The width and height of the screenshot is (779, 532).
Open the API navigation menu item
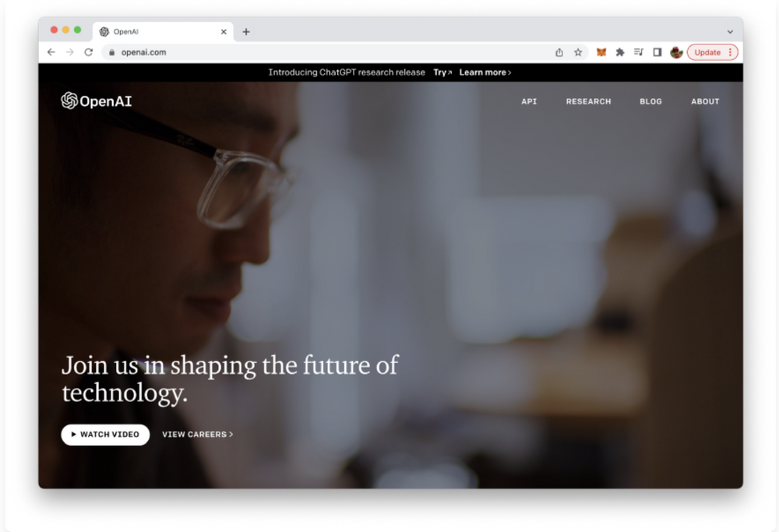(529, 101)
